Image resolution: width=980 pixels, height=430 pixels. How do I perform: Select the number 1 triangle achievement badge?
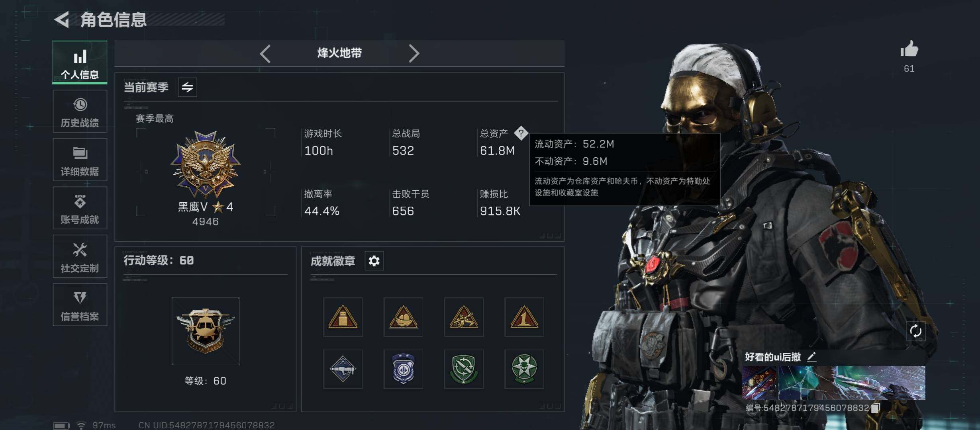pyautogui.click(x=524, y=317)
